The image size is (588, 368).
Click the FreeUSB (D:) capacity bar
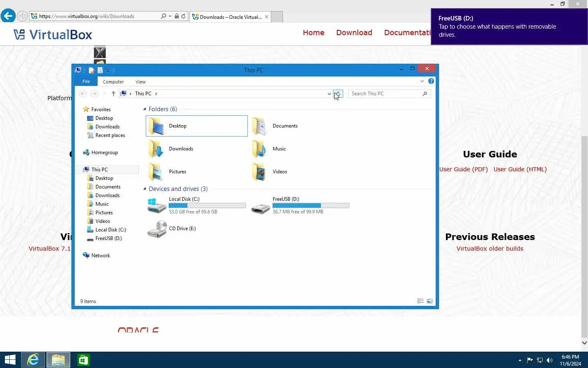point(311,206)
